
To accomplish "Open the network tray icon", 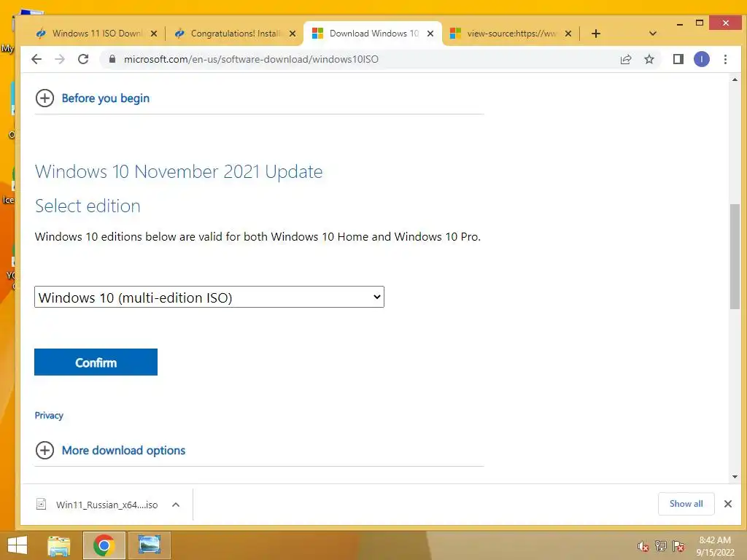I will [x=661, y=546].
